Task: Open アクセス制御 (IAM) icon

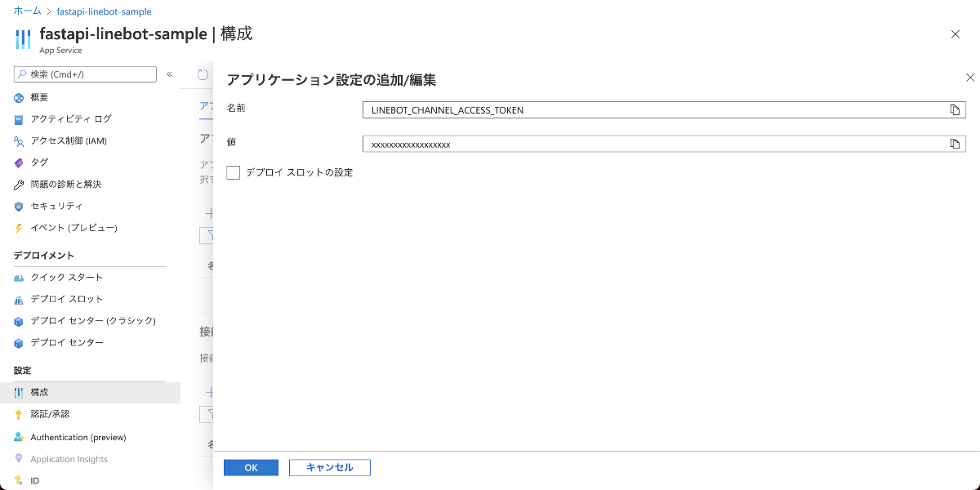Action: click(19, 141)
